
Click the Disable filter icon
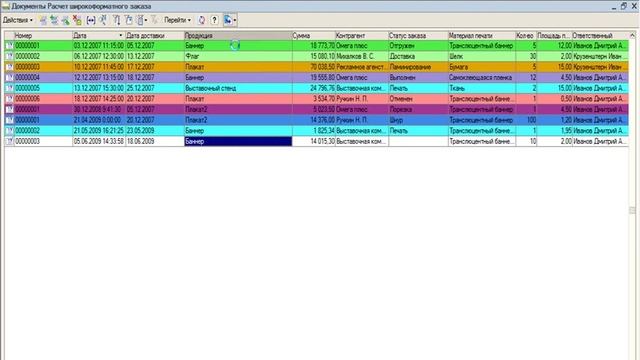[x=155, y=20]
